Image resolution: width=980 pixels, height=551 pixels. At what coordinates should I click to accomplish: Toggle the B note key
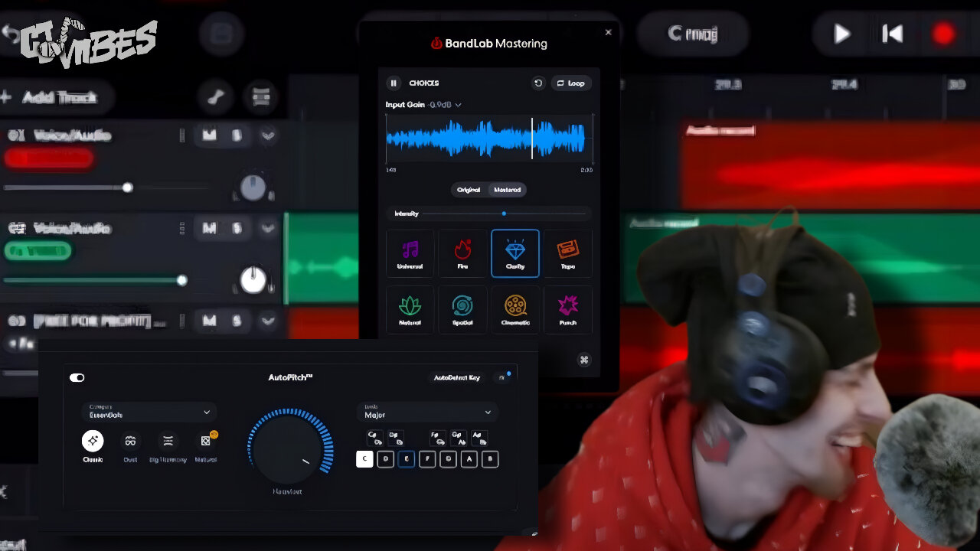click(x=491, y=459)
